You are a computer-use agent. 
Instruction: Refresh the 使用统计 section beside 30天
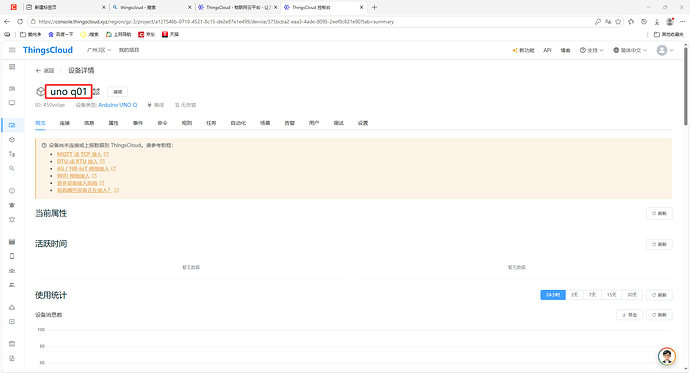(x=659, y=295)
